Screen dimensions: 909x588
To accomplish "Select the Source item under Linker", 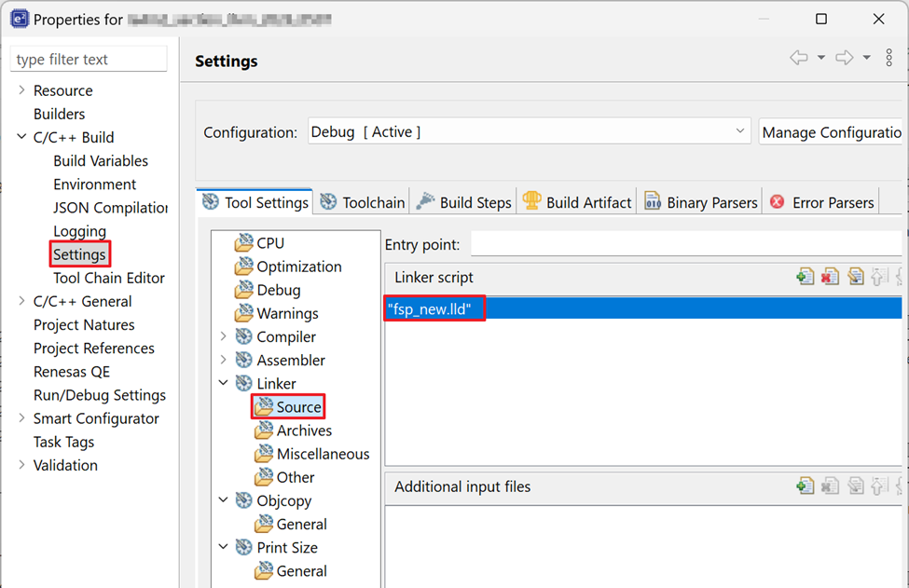I will point(288,406).
